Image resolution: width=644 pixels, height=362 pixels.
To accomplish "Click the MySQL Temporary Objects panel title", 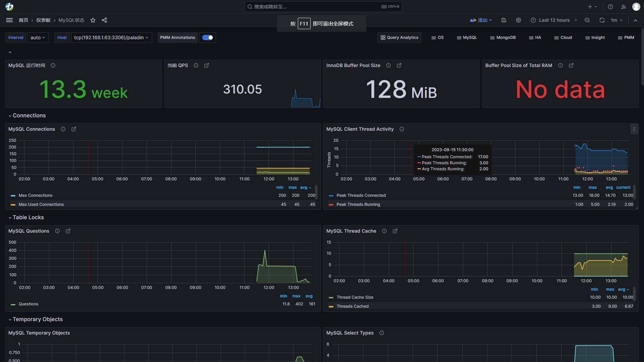I will pyautogui.click(x=39, y=333).
